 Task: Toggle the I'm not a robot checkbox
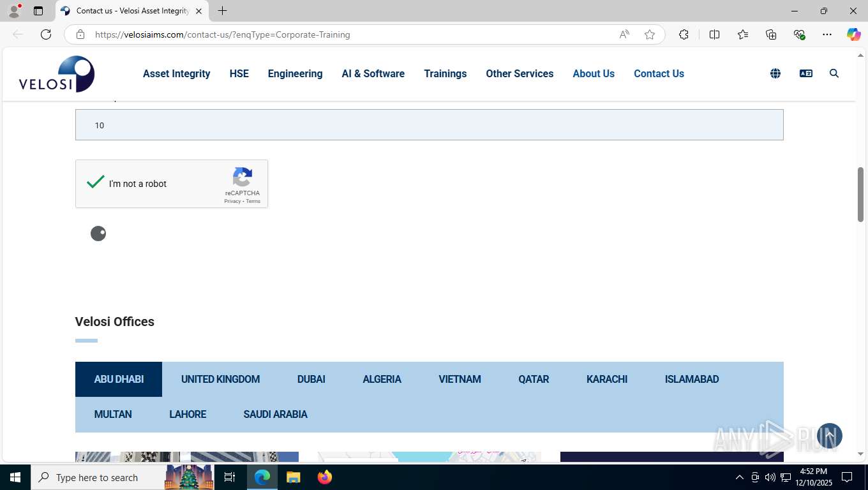[96, 182]
